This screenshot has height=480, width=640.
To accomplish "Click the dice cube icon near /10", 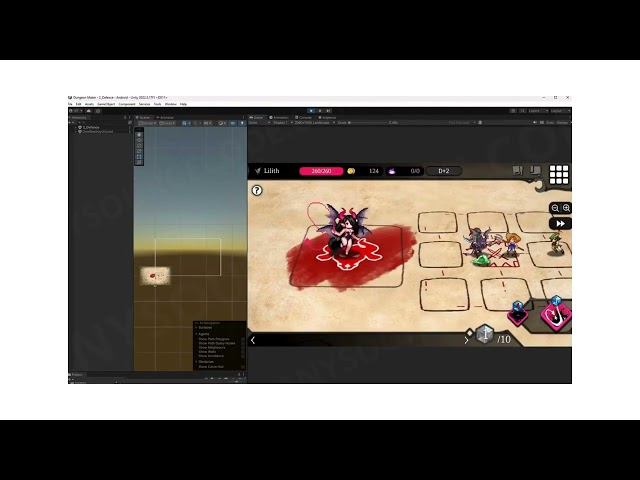I will tap(484, 335).
